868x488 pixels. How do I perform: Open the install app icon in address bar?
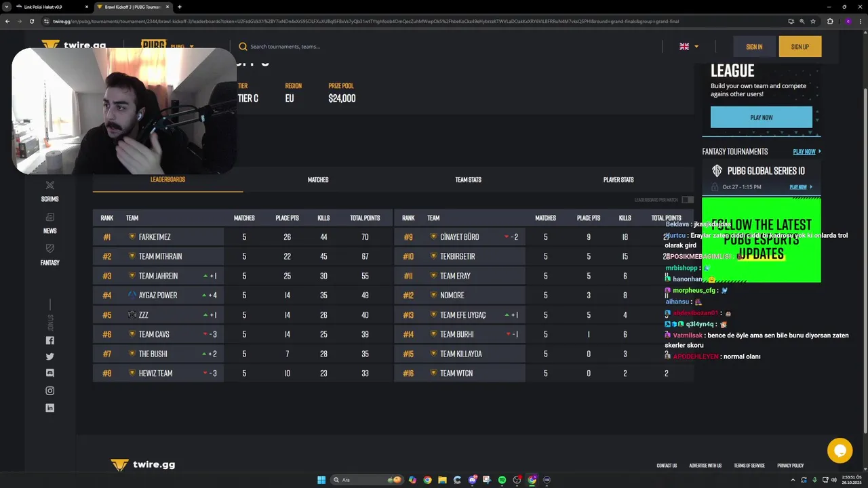791,21
